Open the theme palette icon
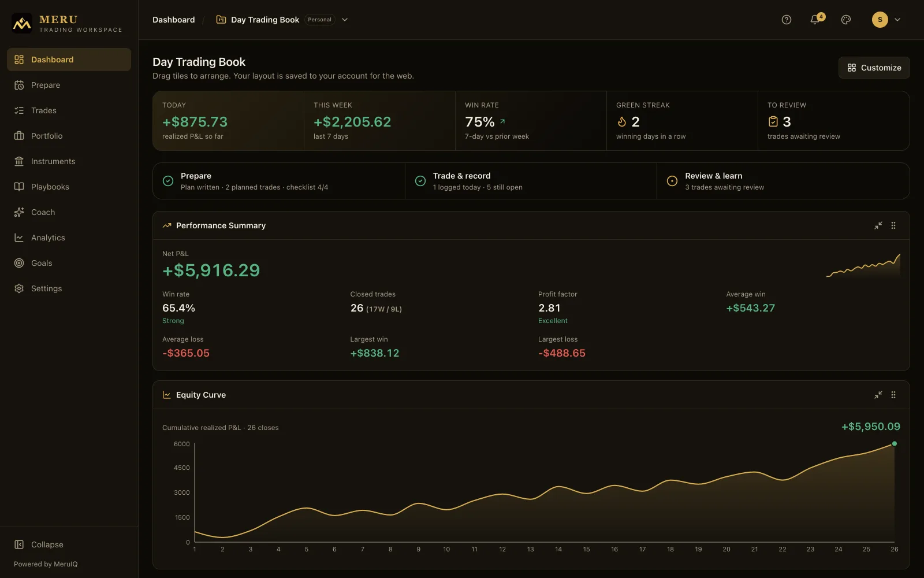The height and width of the screenshot is (578, 924). 846,20
